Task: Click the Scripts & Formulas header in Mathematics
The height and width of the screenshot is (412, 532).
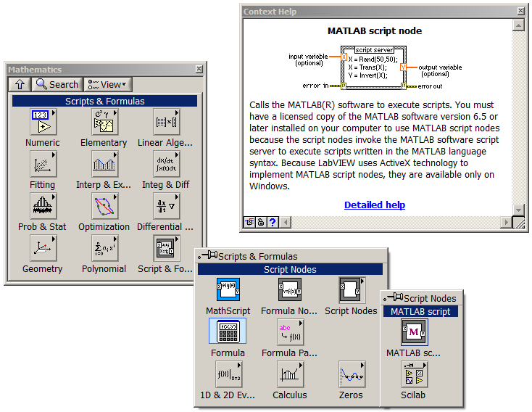Action: [x=104, y=101]
